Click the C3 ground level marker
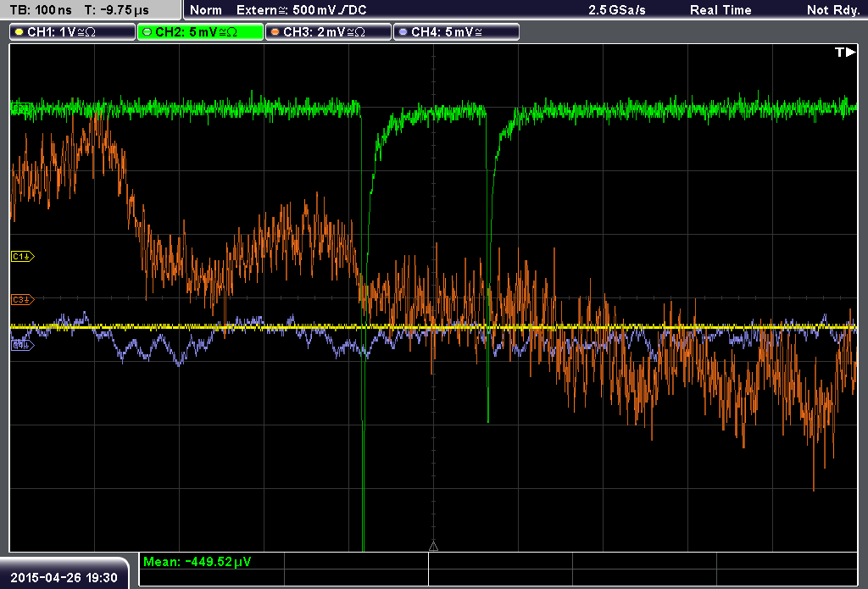Screen dimensions: 868x589 click(23, 299)
